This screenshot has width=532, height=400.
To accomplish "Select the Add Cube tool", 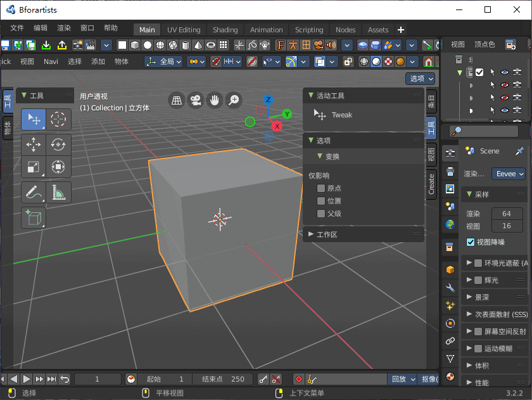I will (x=33, y=217).
